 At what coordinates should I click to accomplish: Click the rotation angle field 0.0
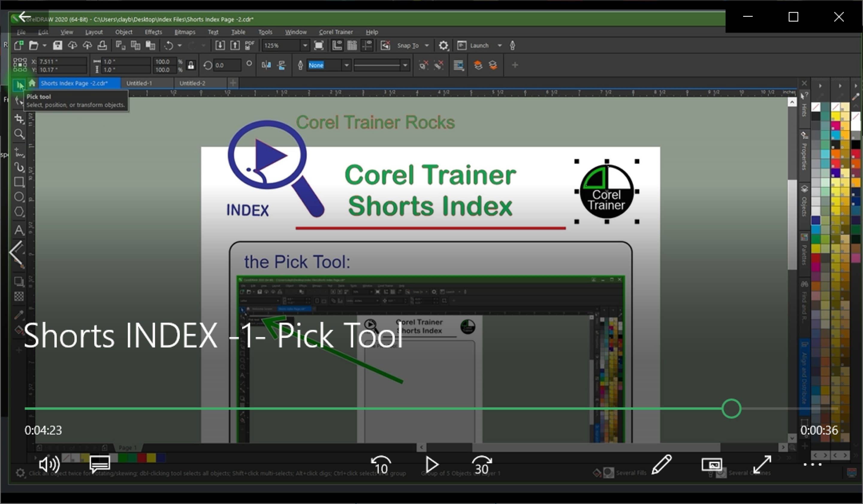pyautogui.click(x=227, y=65)
